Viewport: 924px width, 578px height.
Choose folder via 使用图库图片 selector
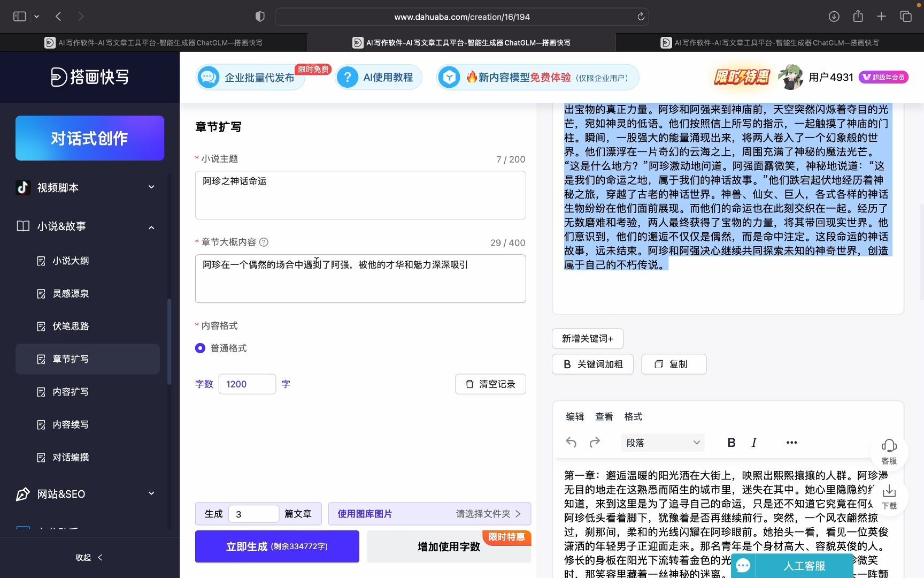coord(429,514)
